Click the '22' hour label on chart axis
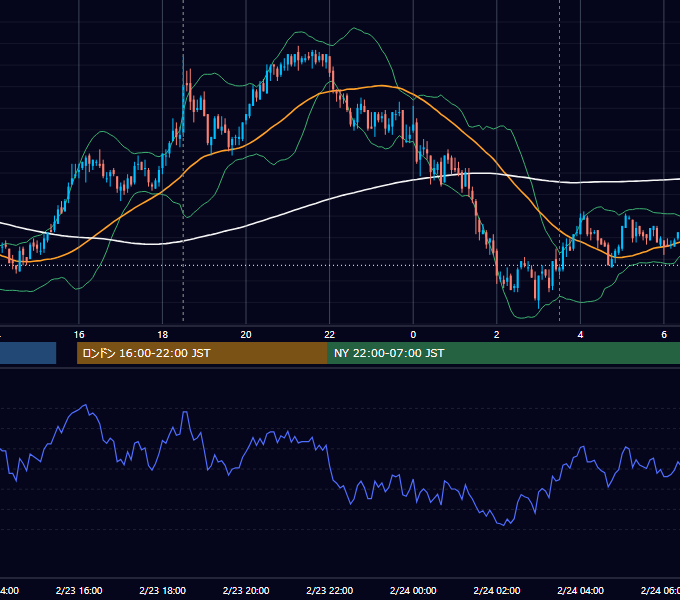The height and width of the screenshot is (600, 680). coord(330,335)
